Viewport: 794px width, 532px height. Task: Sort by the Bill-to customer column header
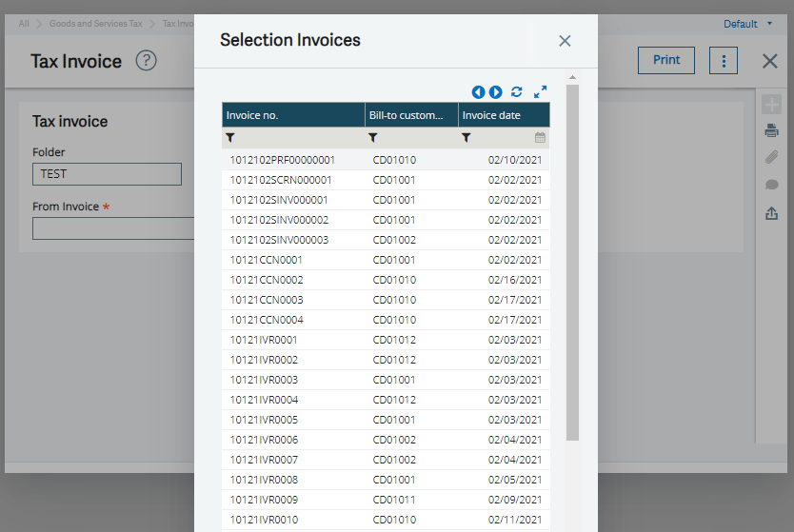(x=411, y=115)
